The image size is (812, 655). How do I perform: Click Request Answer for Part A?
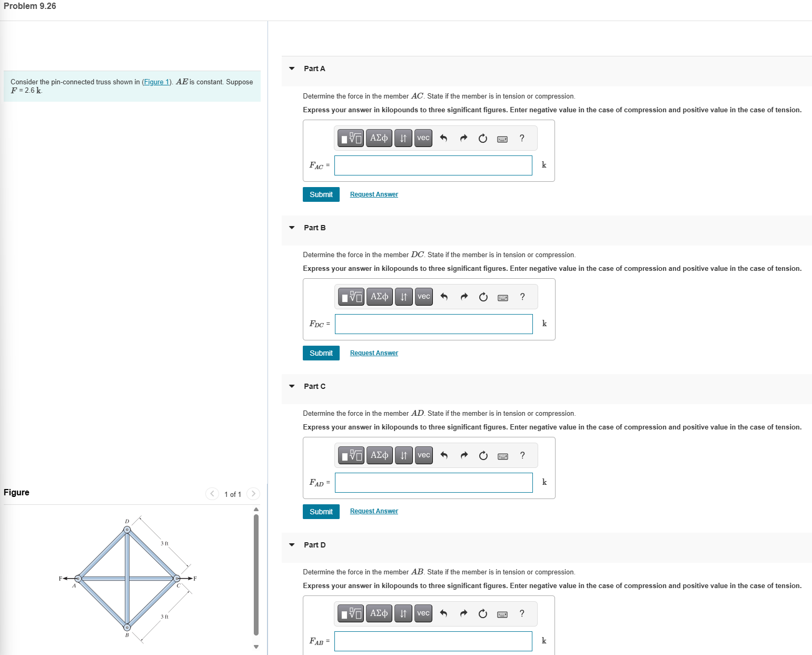click(373, 194)
